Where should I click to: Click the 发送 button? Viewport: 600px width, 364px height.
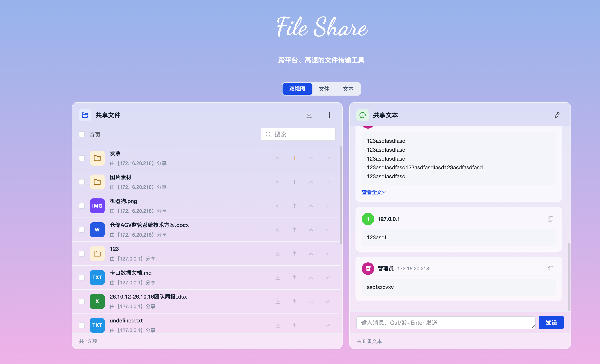551,322
